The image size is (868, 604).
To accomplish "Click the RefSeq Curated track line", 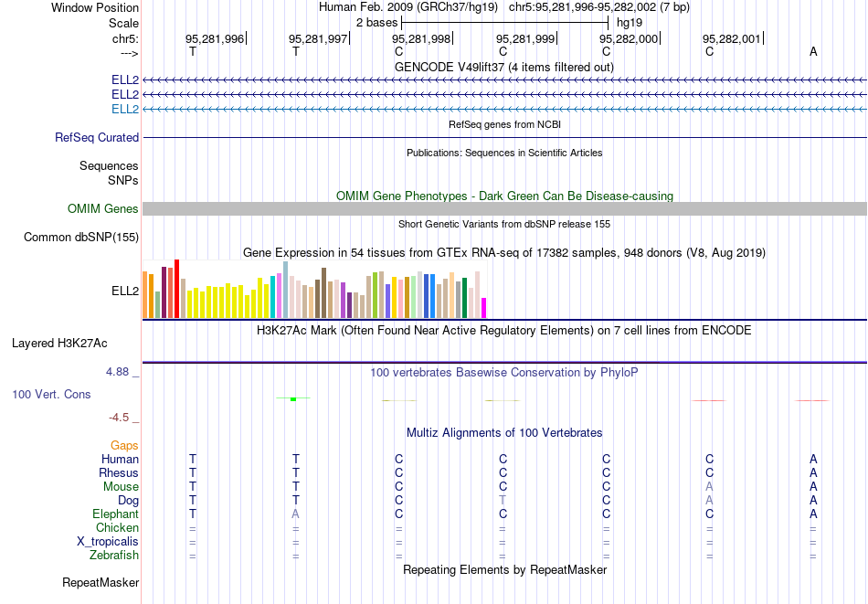I will [505, 137].
